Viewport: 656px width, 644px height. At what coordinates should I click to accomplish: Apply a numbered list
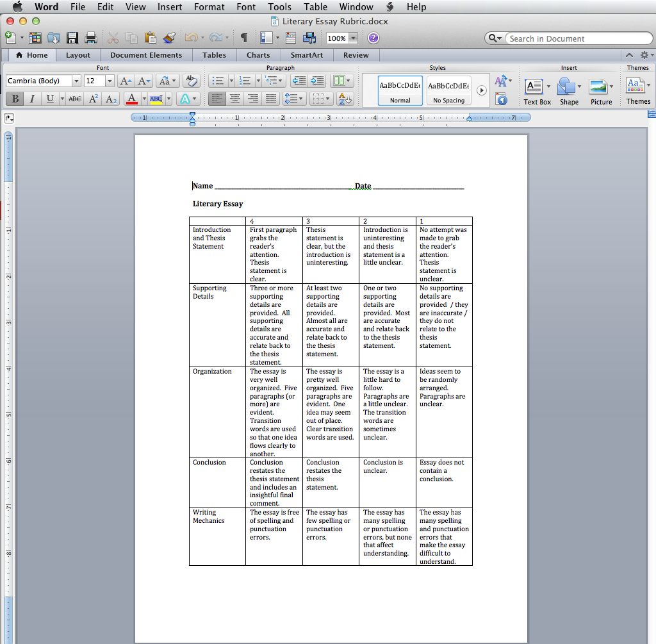click(245, 80)
